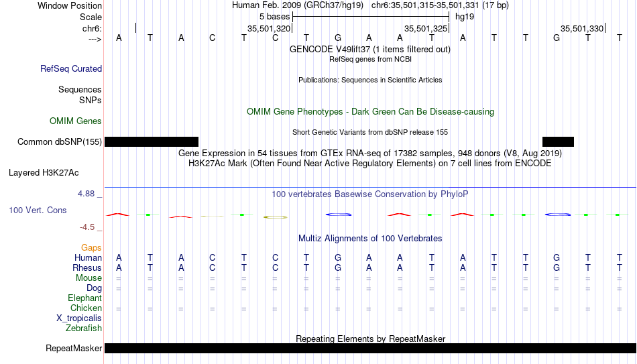637x364 pixels.
Task: Click the RefSeq genes from NCBI title
Action: point(371,59)
